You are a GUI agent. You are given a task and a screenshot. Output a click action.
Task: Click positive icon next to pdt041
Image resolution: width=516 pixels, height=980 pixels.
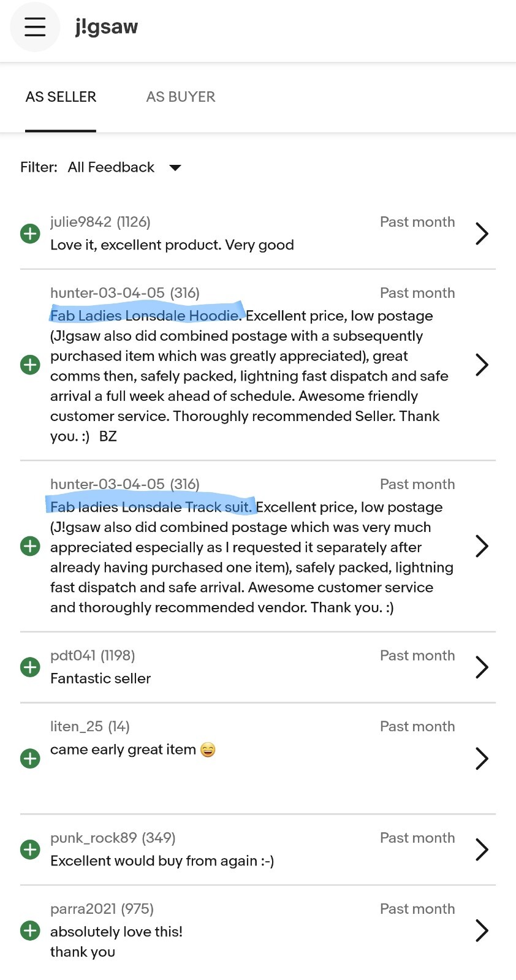30,667
